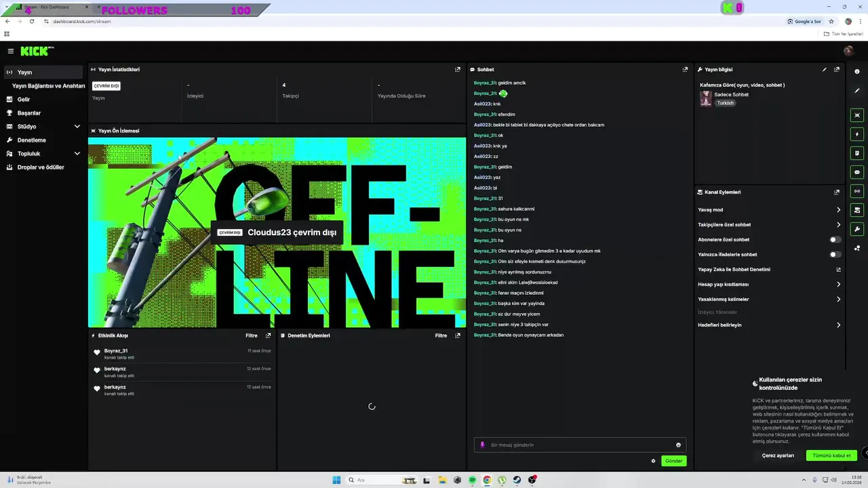
Task: Open Gelir in the left sidebar
Action: (x=43, y=99)
